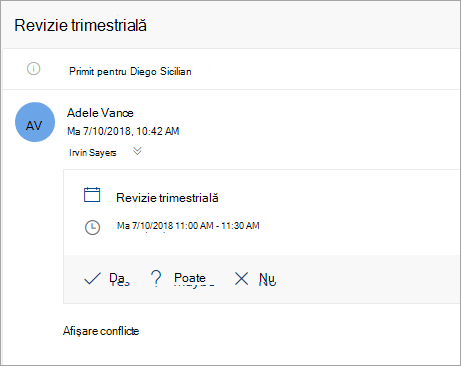Open Adele Vance's AV avatar
The height and width of the screenshot is (366, 461).
pos(35,122)
